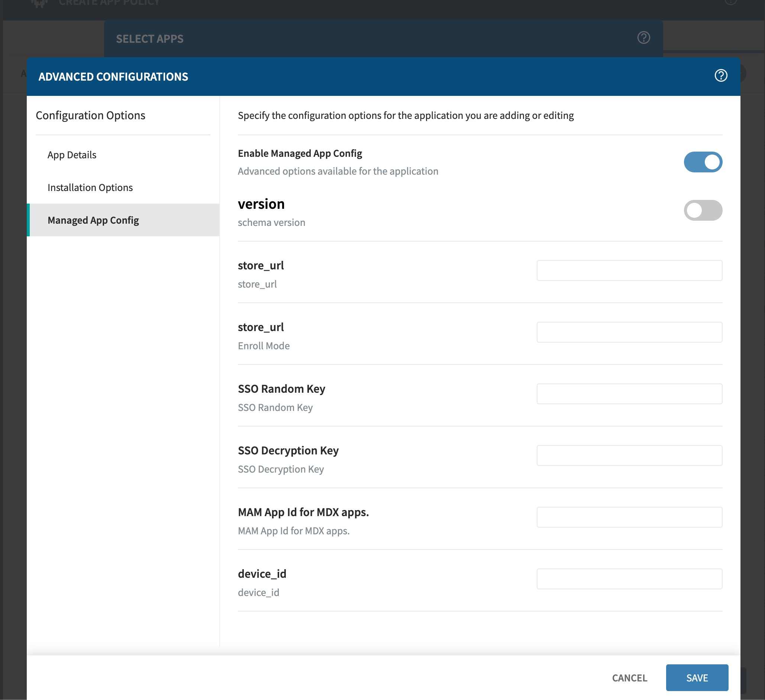Click the Android icon beside Create App Policy
Image resolution: width=765 pixels, height=700 pixels.
tap(39, 3)
